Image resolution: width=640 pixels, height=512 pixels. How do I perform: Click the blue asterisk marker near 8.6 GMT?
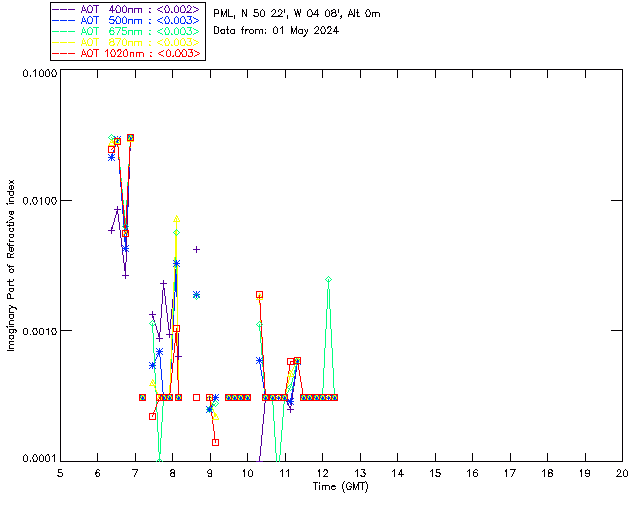[196, 295]
